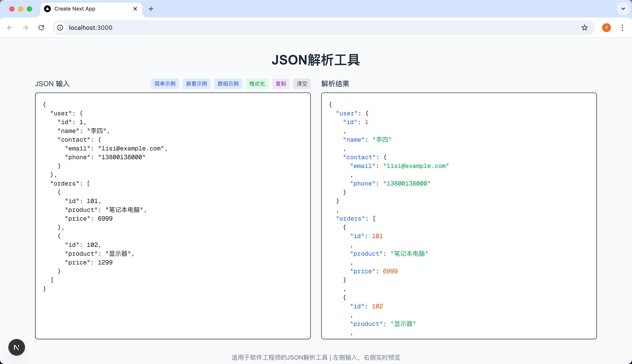Image resolution: width=632 pixels, height=364 pixels.
Task: Bookmark the page with the star icon
Action: [584, 27]
